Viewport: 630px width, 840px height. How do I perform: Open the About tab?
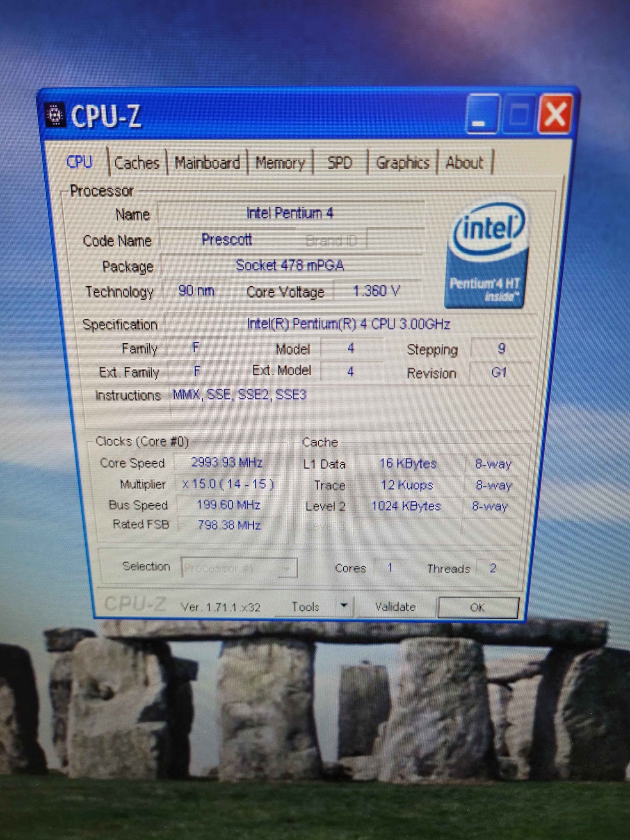[465, 163]
